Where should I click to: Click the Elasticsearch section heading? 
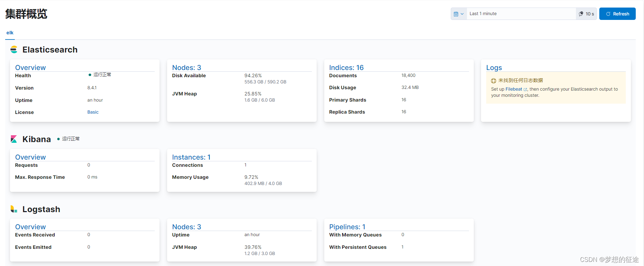click(x=50, y=50)
